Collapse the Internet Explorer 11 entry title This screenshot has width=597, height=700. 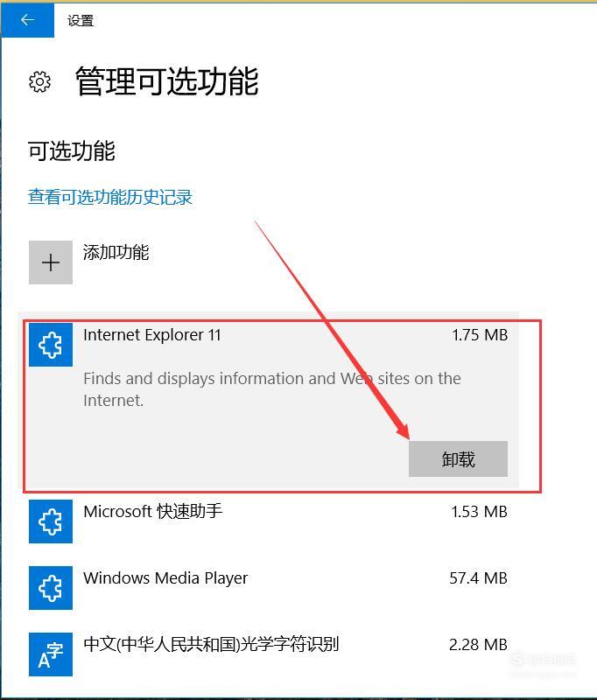152,335
